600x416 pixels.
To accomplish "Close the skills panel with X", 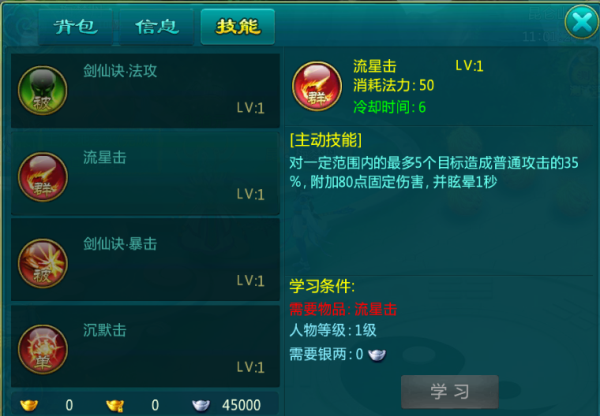I will pyautogui.click(x=582, y=22).
